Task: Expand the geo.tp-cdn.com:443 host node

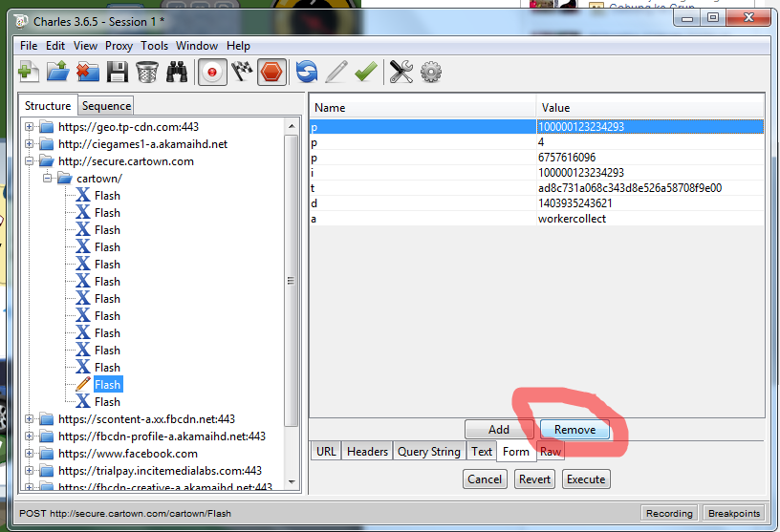Action: 30,127
